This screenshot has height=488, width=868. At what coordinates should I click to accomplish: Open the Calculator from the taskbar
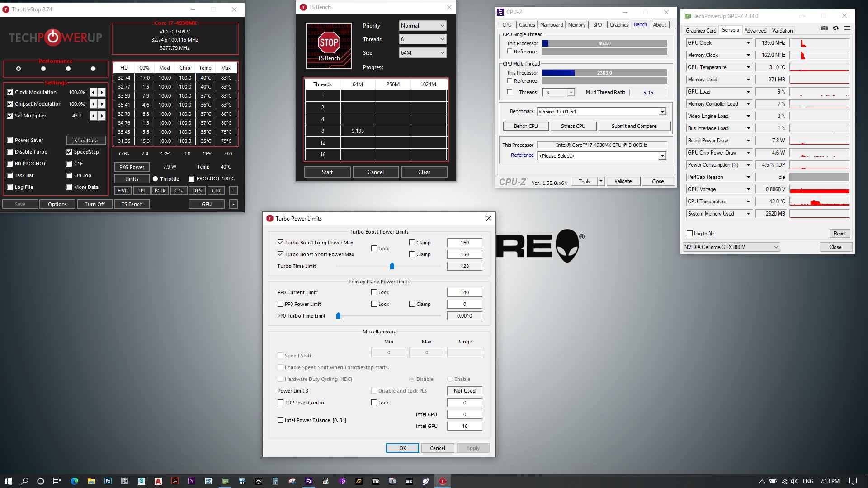[x=275, y=481]
